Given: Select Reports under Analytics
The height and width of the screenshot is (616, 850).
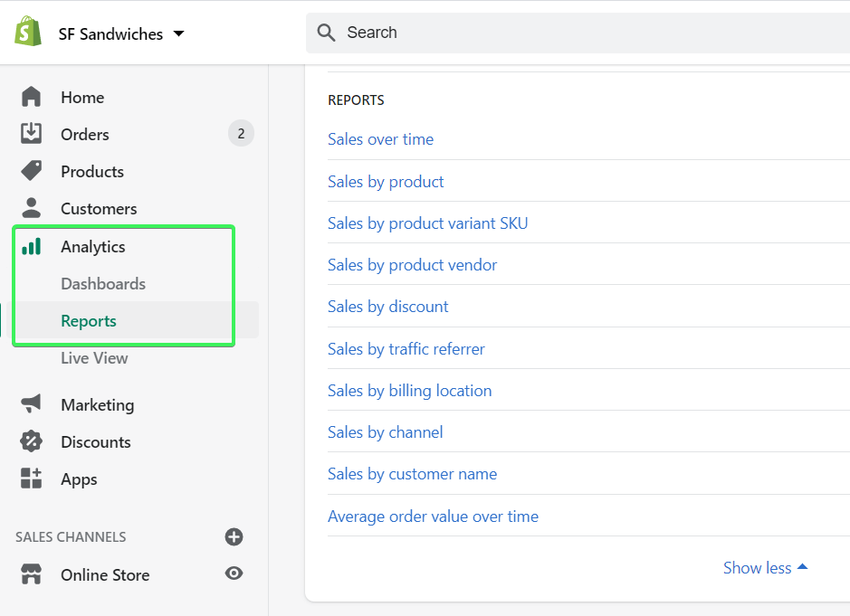Looking at the screenshot, I should [x=89, y=321].
